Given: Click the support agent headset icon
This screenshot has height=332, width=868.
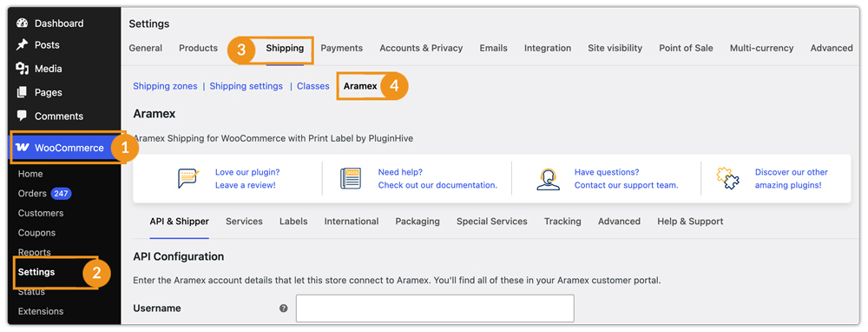Looking at the screenshot, I should pyautogui.click(x=548, y=178).
